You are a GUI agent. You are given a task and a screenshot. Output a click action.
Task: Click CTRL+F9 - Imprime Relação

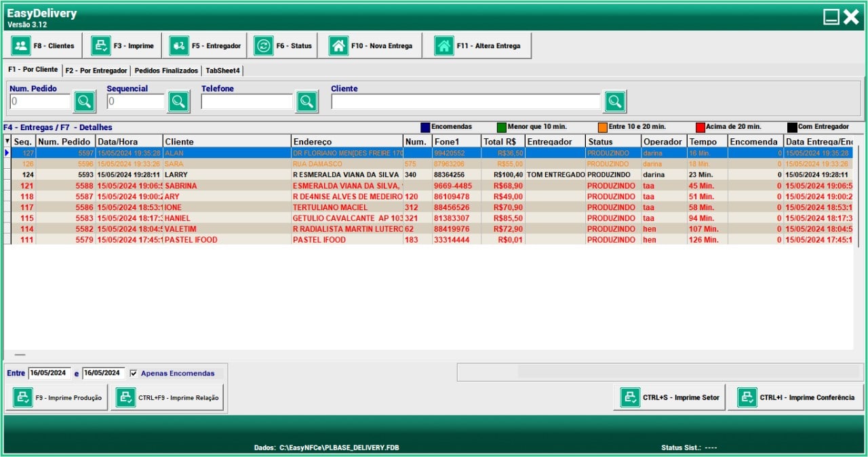[167, 397]
